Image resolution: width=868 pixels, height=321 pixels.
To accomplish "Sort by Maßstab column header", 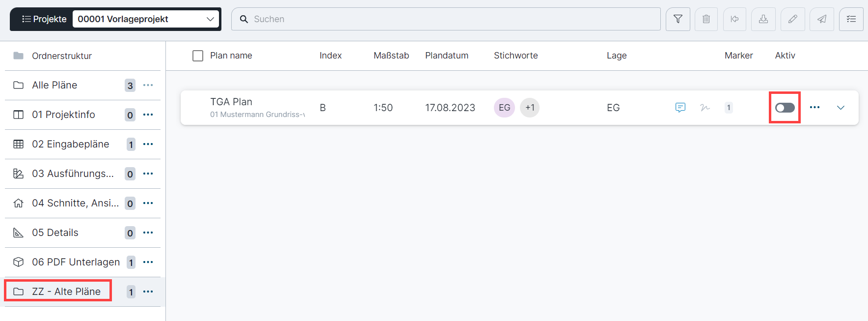I will [391, 56].
